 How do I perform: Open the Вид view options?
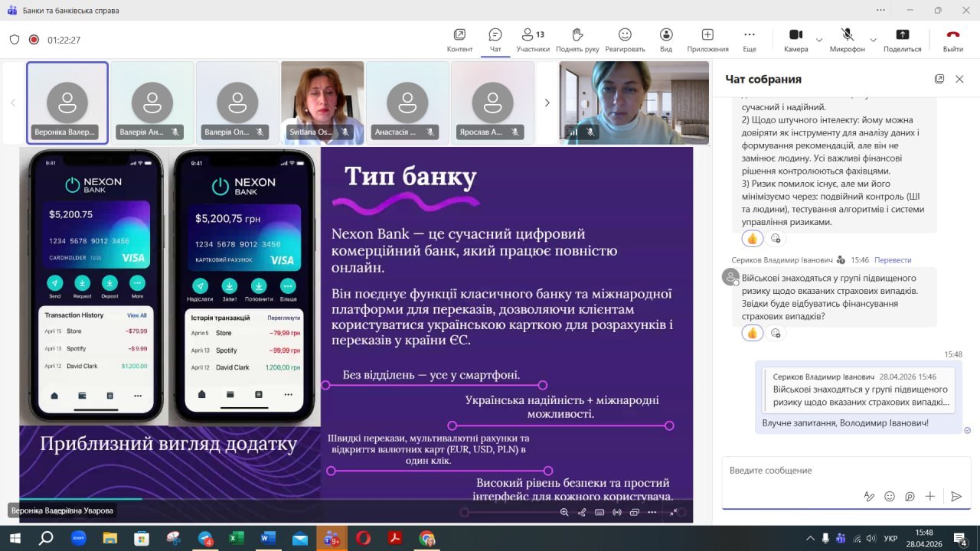coord(666,40)
